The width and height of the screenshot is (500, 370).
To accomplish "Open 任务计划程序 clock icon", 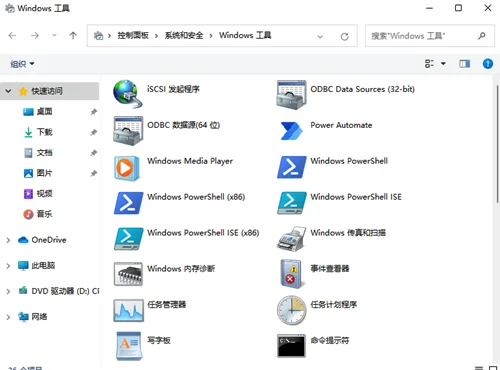I will click(291, 310).
